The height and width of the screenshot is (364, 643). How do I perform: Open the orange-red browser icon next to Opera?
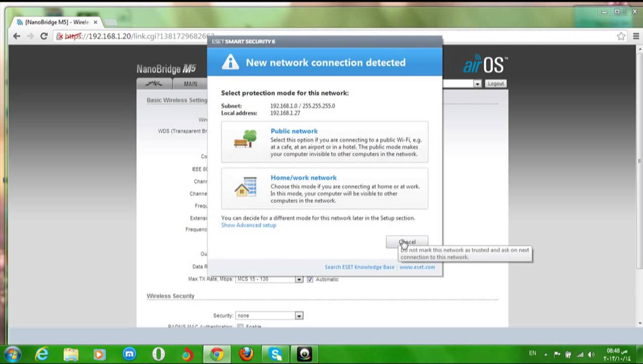(187, 354)
